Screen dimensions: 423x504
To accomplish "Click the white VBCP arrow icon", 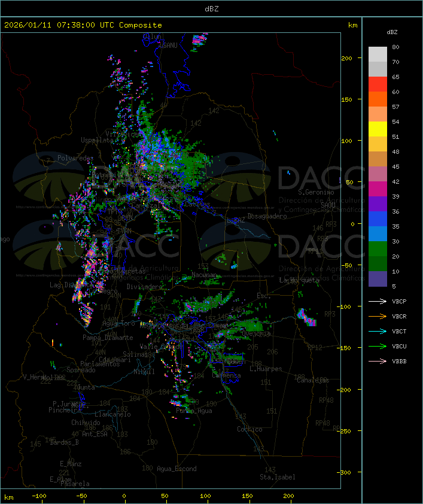I will click(x=378, y=301).
